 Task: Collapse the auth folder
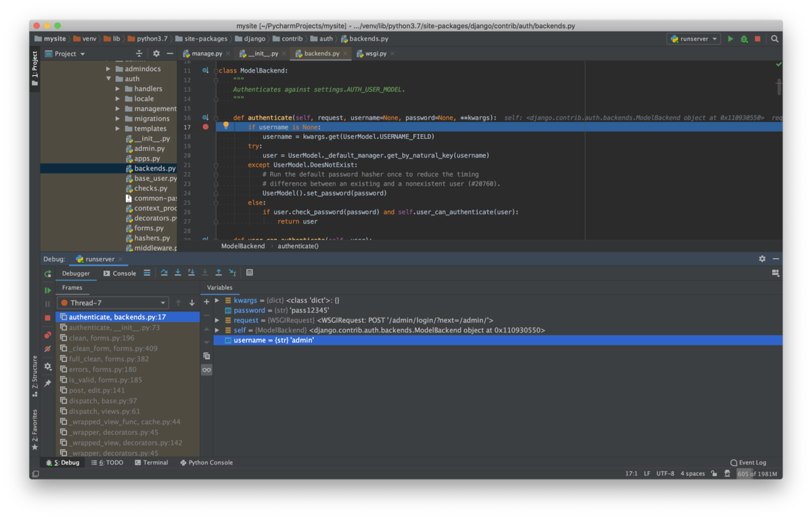tap(108, 79)
